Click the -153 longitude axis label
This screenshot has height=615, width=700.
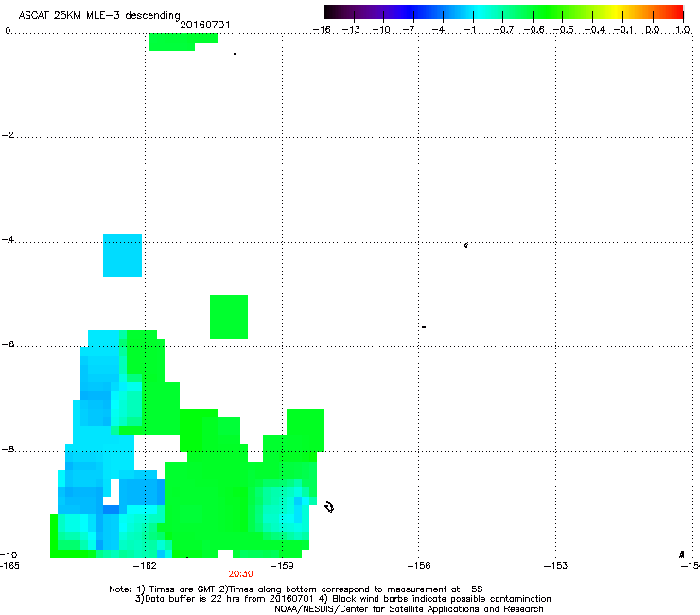(x=555, y=566)
